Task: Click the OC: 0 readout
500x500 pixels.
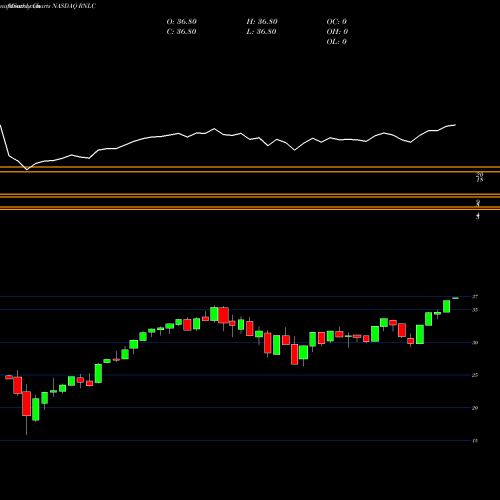Action: [x=337, y=22]
